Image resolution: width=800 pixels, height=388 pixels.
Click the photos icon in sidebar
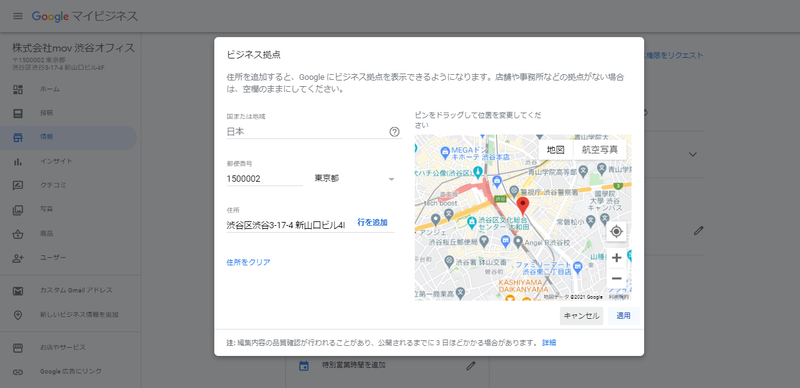[18, 209]
